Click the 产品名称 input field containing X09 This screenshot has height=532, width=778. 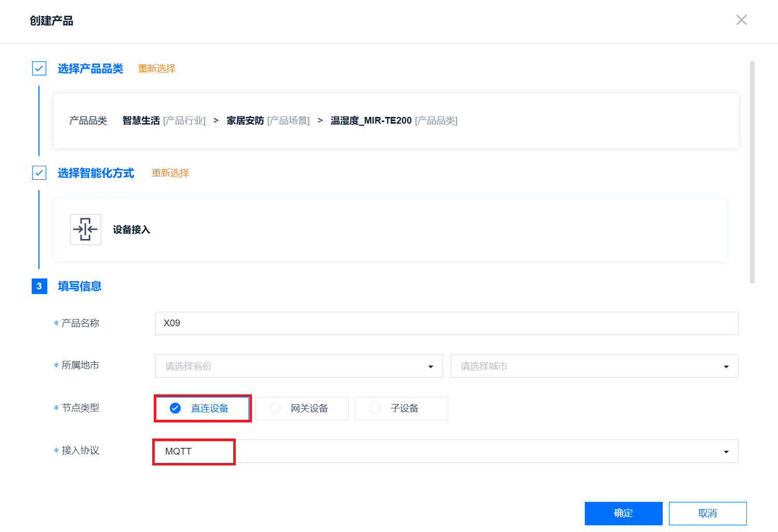[x=447, y=323]
